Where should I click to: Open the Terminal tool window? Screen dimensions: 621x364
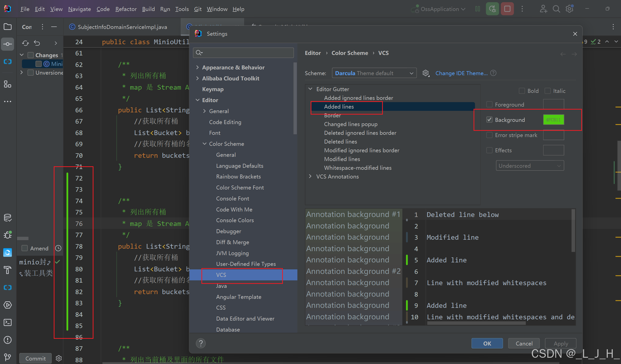click(x=7, y=322)
